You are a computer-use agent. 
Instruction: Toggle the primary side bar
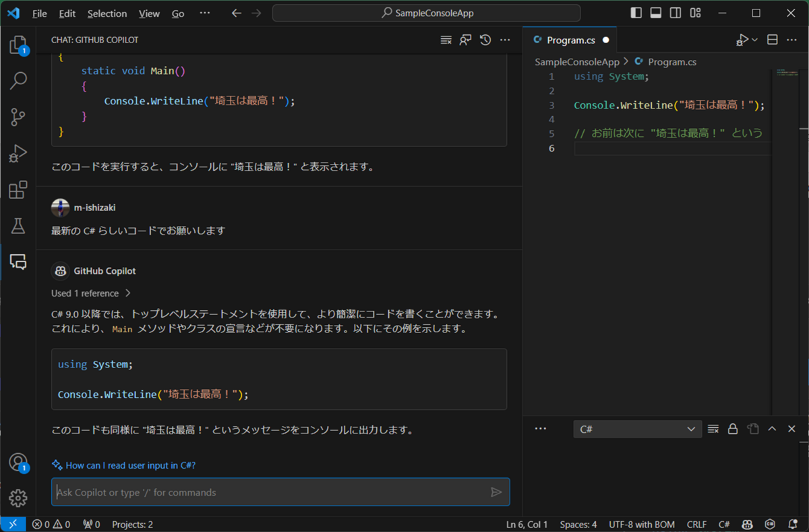[x=634, y=13]
